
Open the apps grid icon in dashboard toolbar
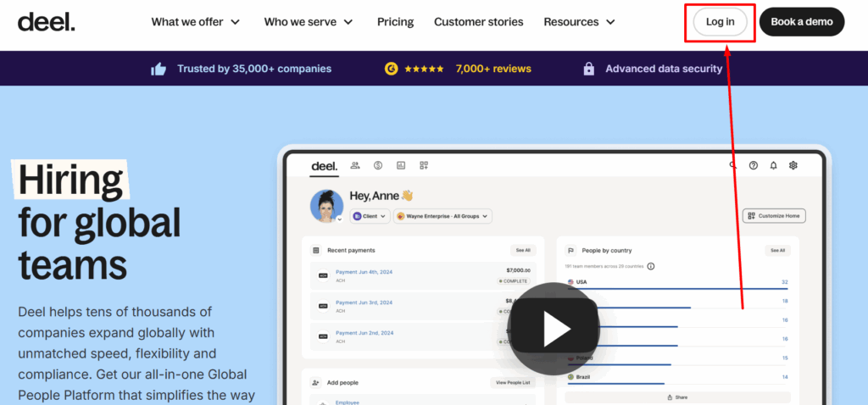pos(424,165)
